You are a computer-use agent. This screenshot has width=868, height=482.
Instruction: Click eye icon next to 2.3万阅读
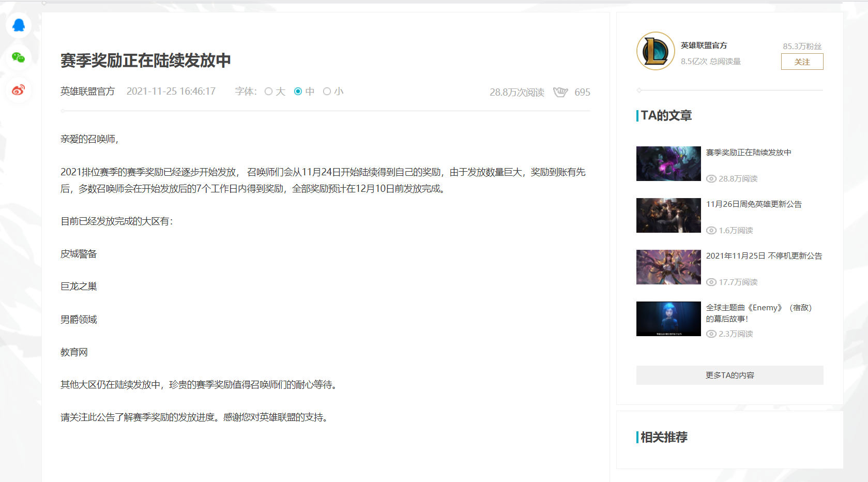(711, 334)
